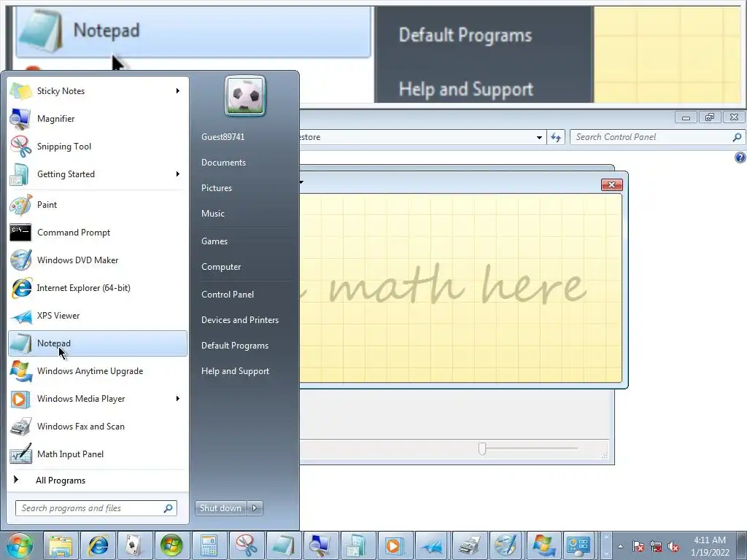This screenshot has height=560, width=747.
Task: Open the XPS Viewer taskbar icon
Action: 432,545
